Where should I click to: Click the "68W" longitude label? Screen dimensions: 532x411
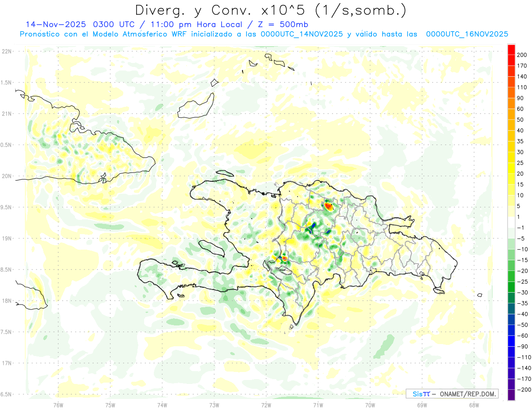click(474, 405)
